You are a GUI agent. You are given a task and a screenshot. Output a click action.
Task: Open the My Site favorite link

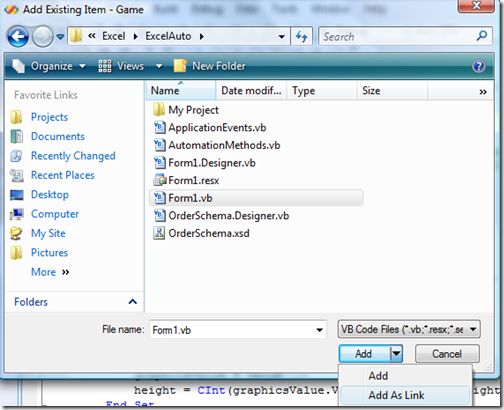pyautogui.click(x=48, y=233)
